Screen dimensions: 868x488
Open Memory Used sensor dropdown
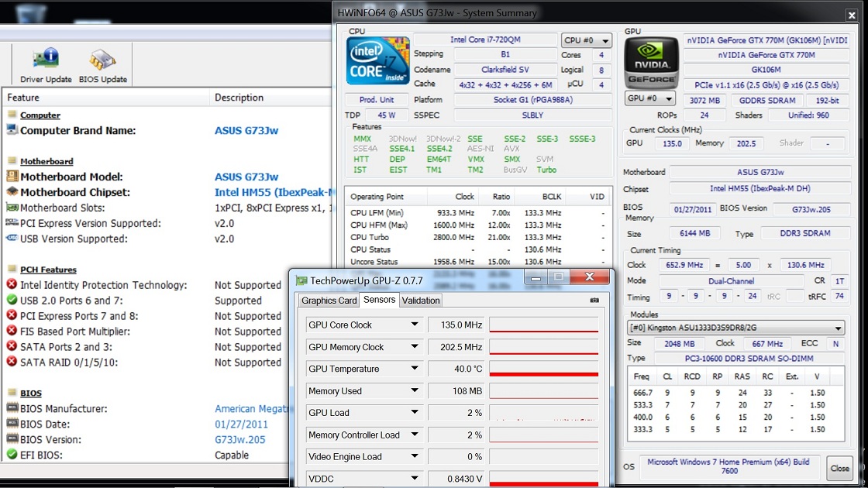click(x=414, y=390)
